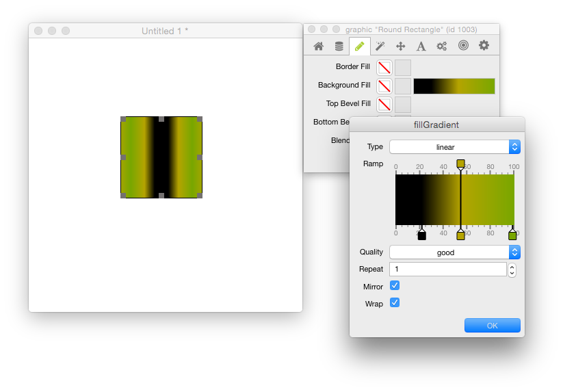The height and width of the screenshot is (392, 563).
Task: Select the bottom yellow gradient stop marker
Action: coord(460,235)
